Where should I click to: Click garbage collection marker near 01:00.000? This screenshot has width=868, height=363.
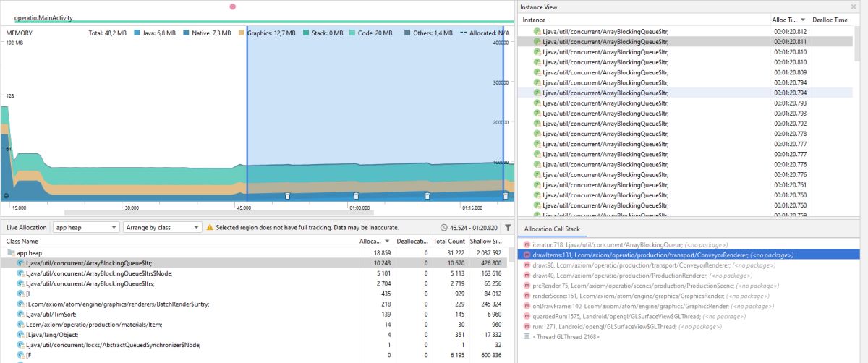(356, 196)
